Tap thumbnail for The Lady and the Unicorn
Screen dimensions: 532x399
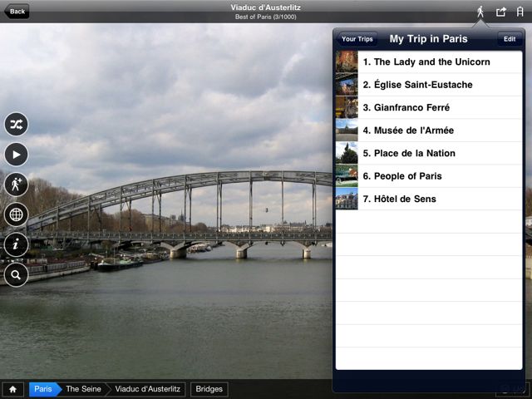pos(347,62)
